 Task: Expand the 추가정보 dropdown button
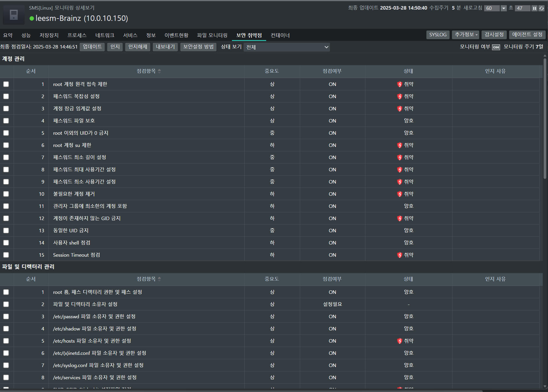click(x=466, y=35)
